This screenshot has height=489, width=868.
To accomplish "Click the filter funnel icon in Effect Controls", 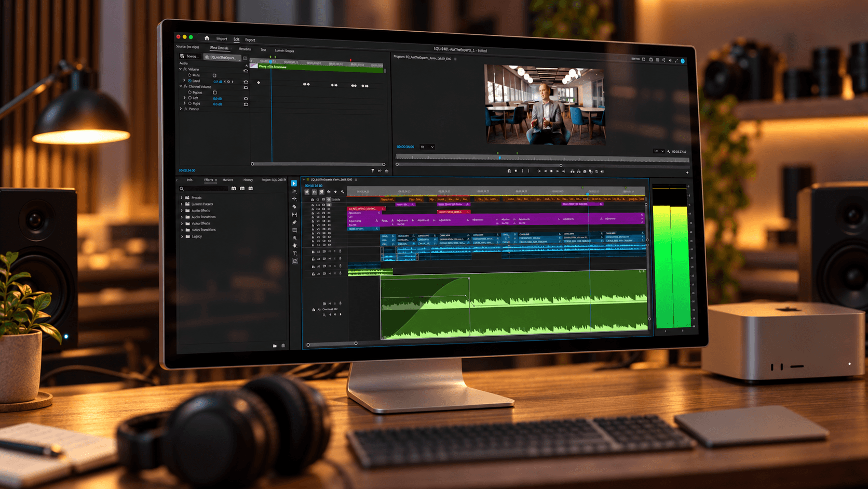I will pyautogui.click(x=373, y=170).
